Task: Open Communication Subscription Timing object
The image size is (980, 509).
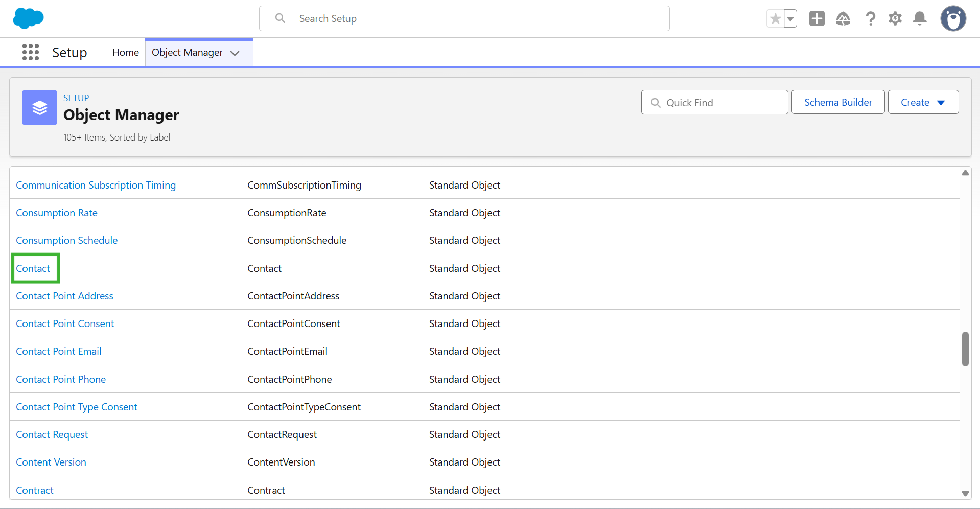Action: tap(96, 185)
